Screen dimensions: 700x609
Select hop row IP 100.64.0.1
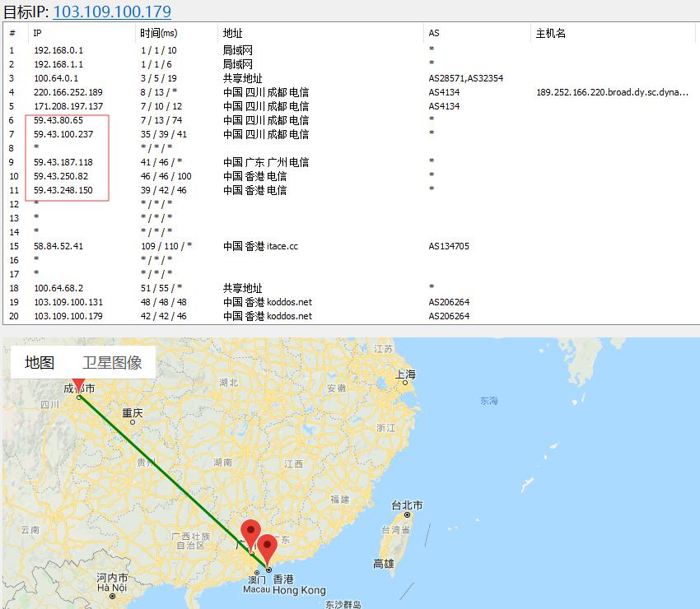click(56, 78)
